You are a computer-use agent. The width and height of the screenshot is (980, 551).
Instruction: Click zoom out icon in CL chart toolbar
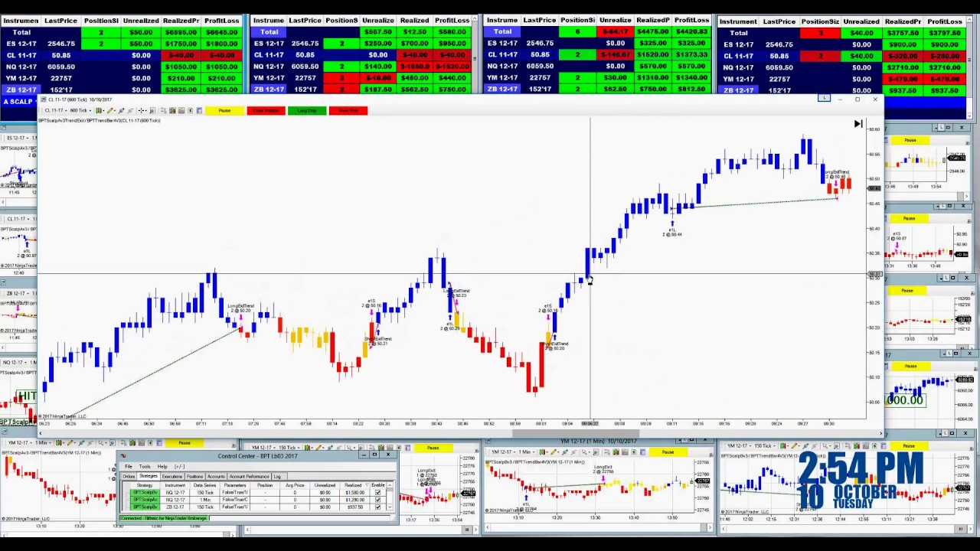pos(130,111)
